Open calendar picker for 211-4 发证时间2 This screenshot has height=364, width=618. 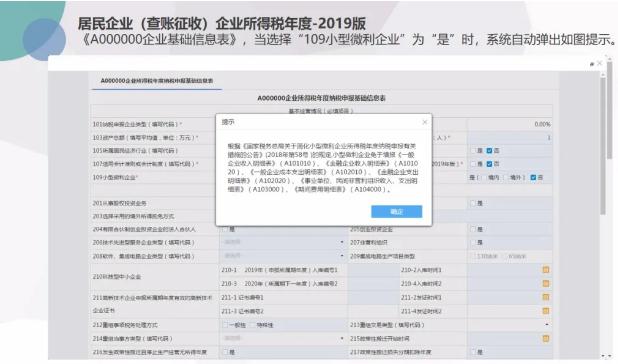[x=546, y=311]
